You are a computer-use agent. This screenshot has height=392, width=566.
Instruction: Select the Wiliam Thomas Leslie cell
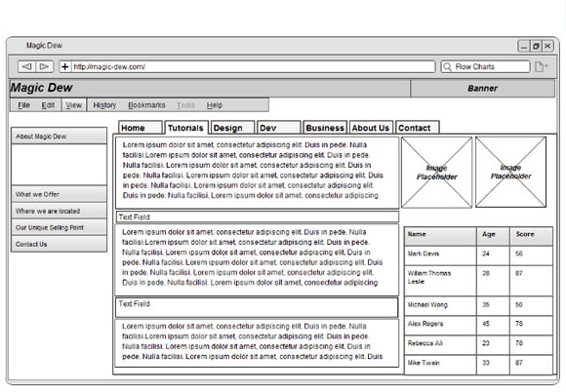[x=440, y=281]
